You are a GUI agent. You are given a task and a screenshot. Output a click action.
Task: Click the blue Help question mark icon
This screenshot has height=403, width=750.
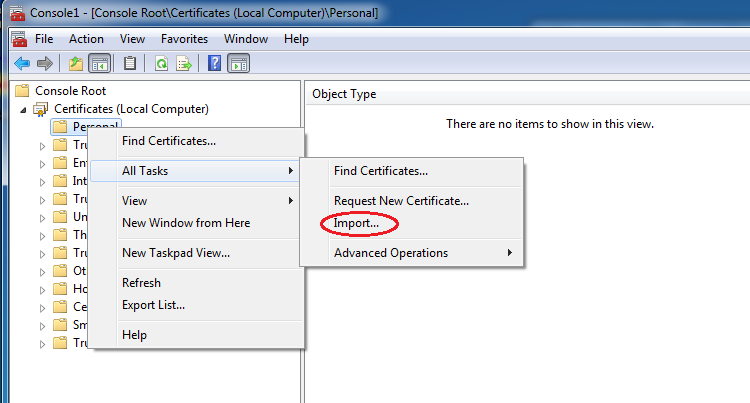tap(214, 63)
